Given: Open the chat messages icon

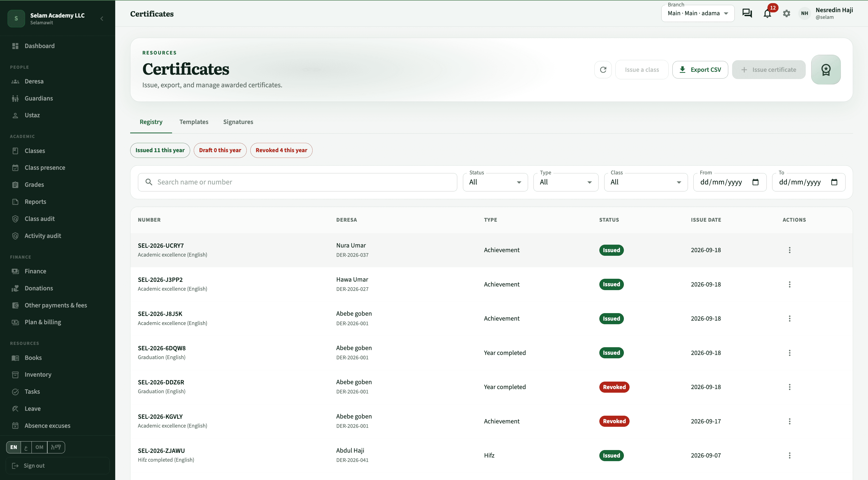Looking at the screenshot, I should click(747, 13).
